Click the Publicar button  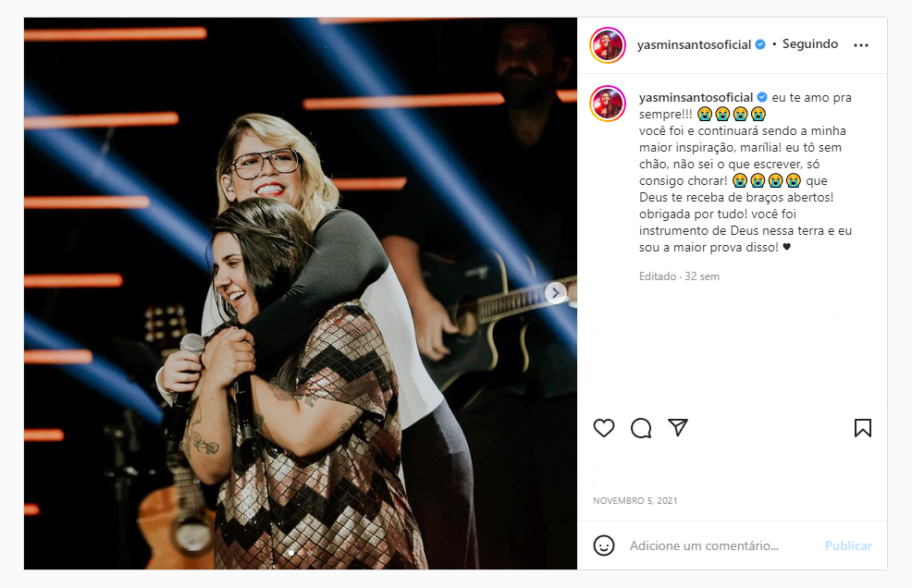(x=848, y=545)
